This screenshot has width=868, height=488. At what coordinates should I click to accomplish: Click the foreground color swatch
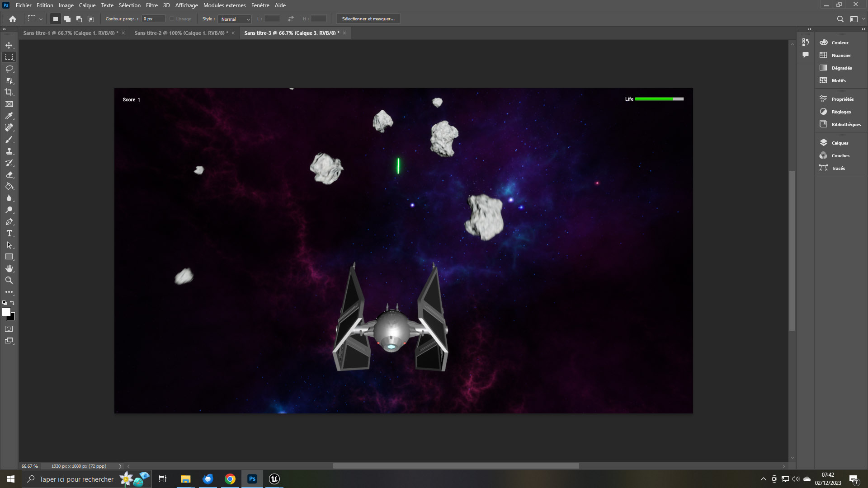coord(6,312)
